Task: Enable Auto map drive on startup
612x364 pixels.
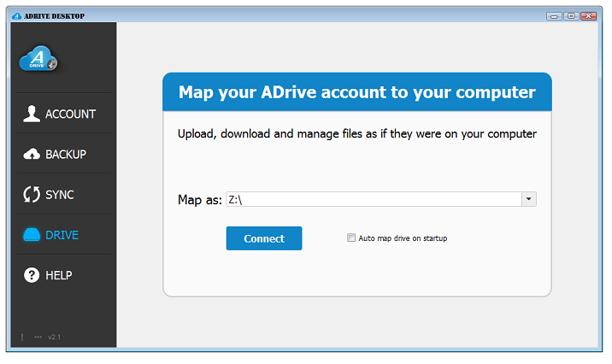Action: (351, 238)
